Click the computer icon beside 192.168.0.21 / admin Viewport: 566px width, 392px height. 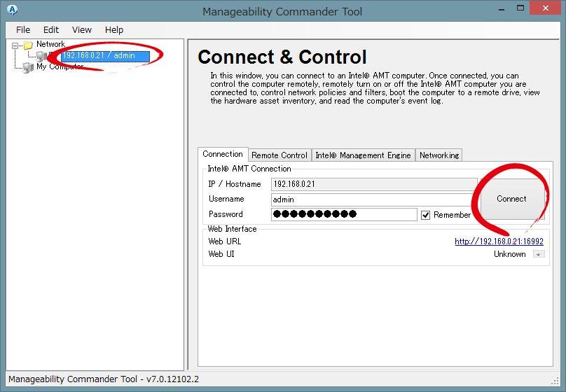41,56
